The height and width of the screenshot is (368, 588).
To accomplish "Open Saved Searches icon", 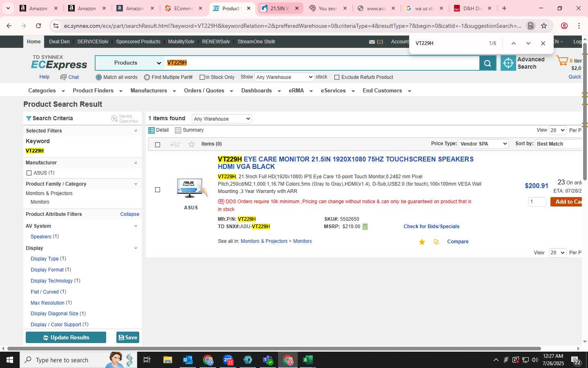I will [x=114, y=119].
